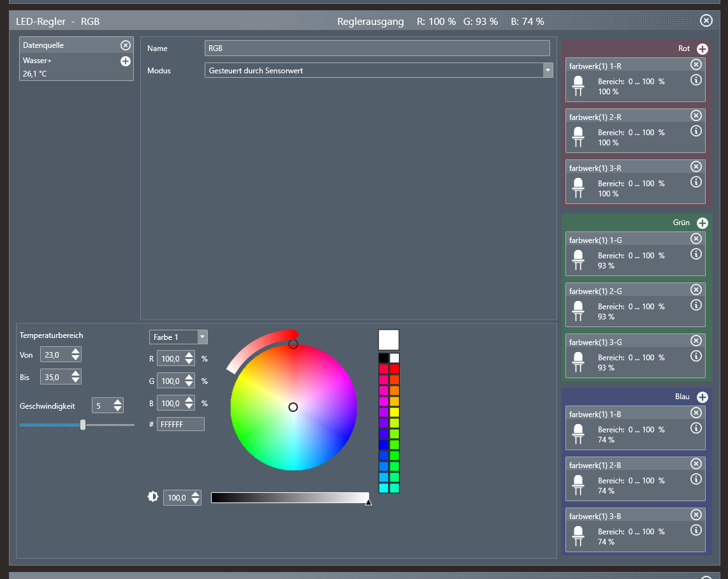Remove farbwerk(1) 3-B from blue outputs

(696, 515)
